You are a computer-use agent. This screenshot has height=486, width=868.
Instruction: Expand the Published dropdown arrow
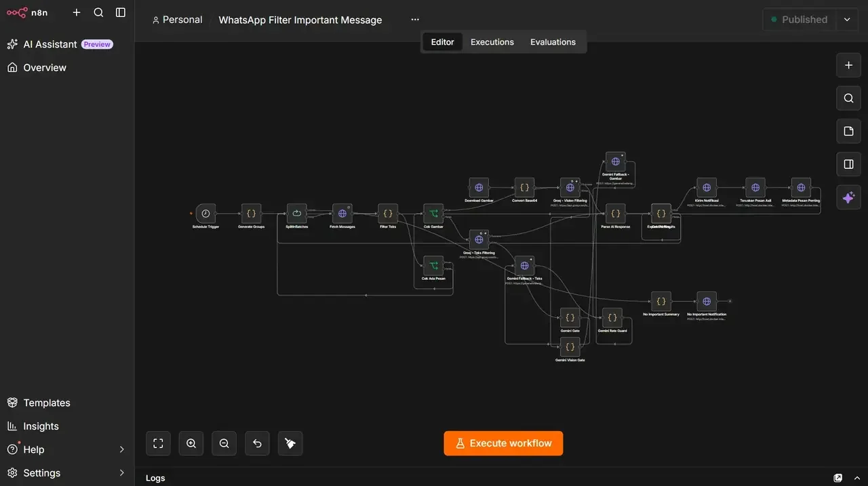[847, 20]
